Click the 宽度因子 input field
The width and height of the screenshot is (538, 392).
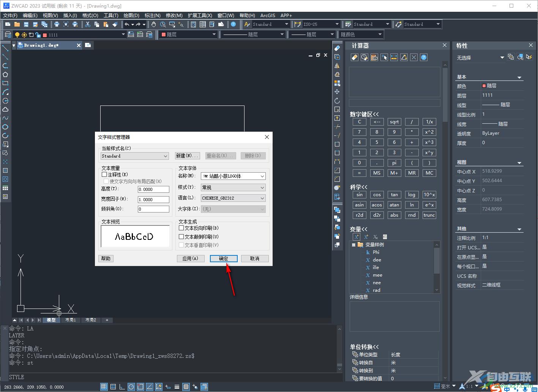pos(153,200)
